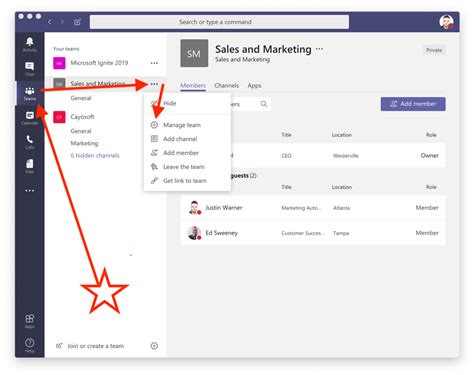474x375 pixels.
Task: Start a new chat with compose icon
Action: click(x=77, y=22)
